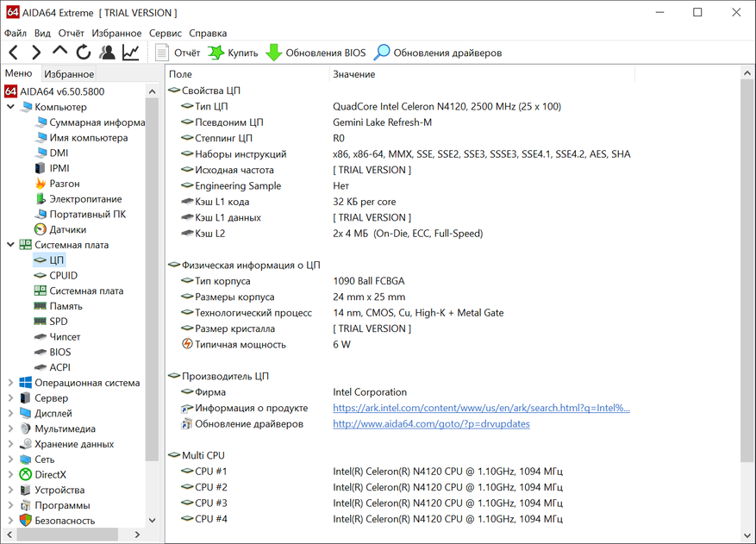Open the user profile icon in the toolbar

pos(107,53)
